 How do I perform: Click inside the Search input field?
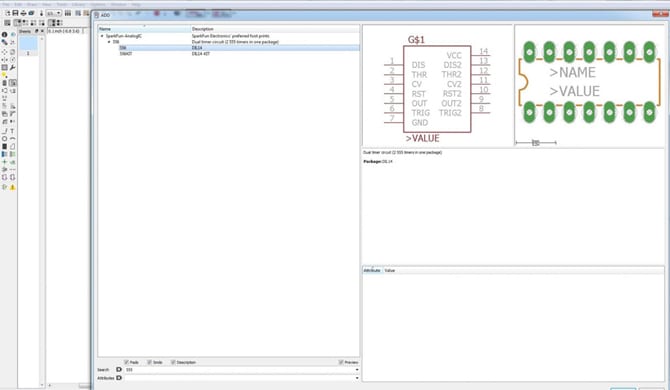pos(239,370)
